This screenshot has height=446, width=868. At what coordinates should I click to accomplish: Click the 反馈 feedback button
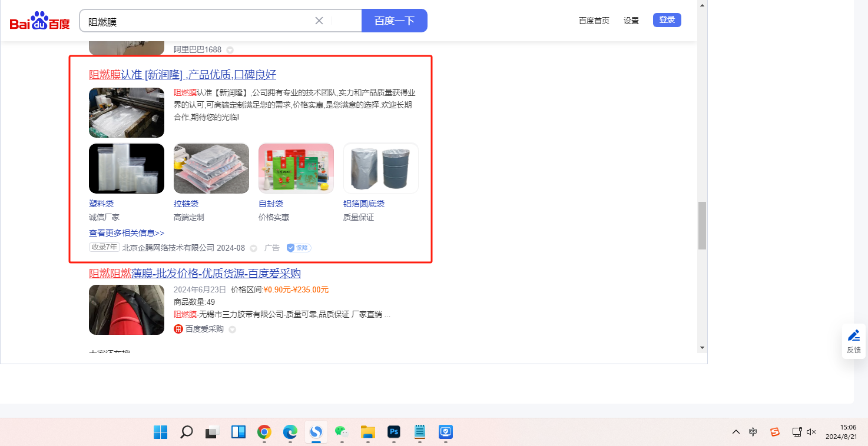pos(854,341)
